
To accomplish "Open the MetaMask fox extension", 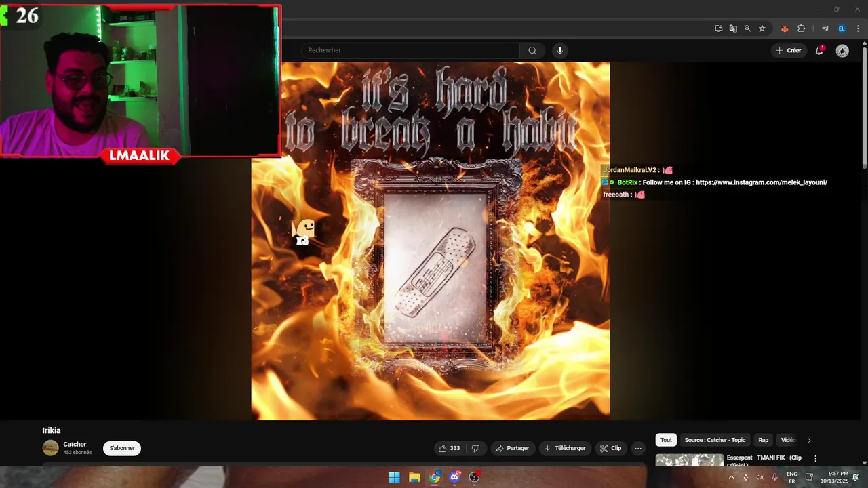I will point(785,28).
